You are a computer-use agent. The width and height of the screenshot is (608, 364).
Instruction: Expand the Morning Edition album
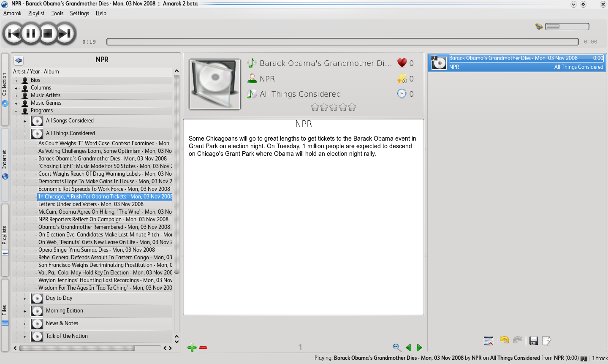[x=24, y=311]
